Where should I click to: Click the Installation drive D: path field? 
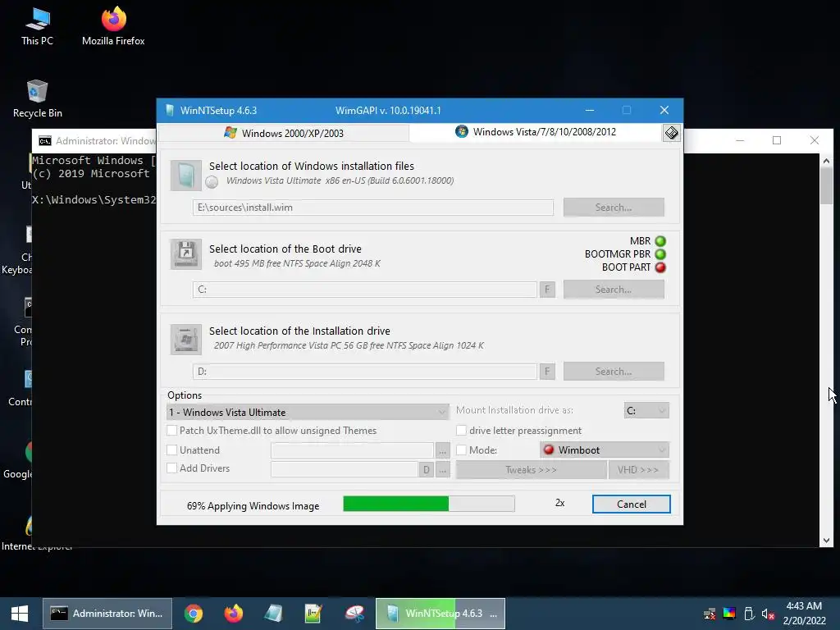click(x=365, y=372)
